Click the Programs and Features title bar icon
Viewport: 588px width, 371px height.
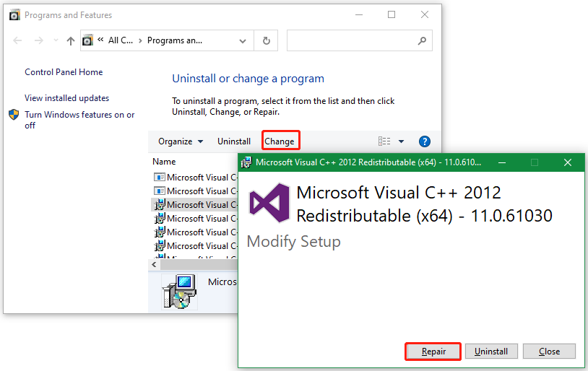14,15
